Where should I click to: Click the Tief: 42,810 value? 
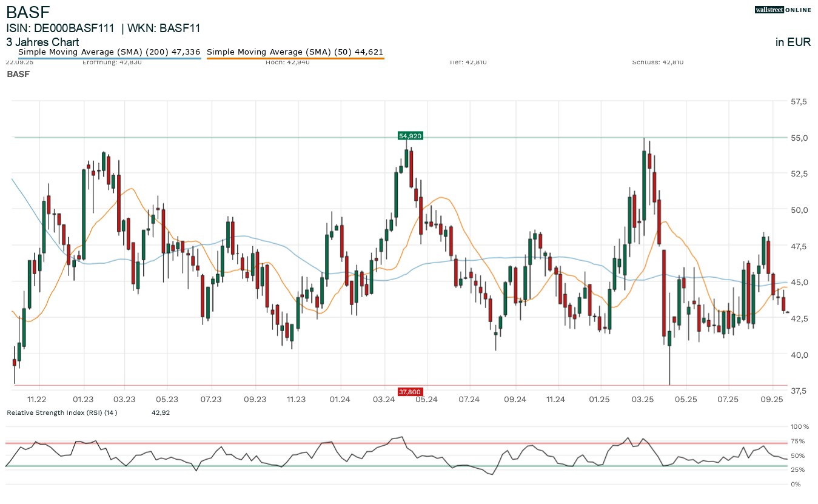pos(468,62)
